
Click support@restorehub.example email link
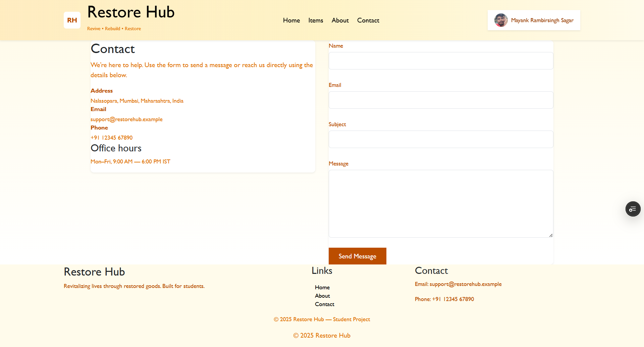point(126,119)
